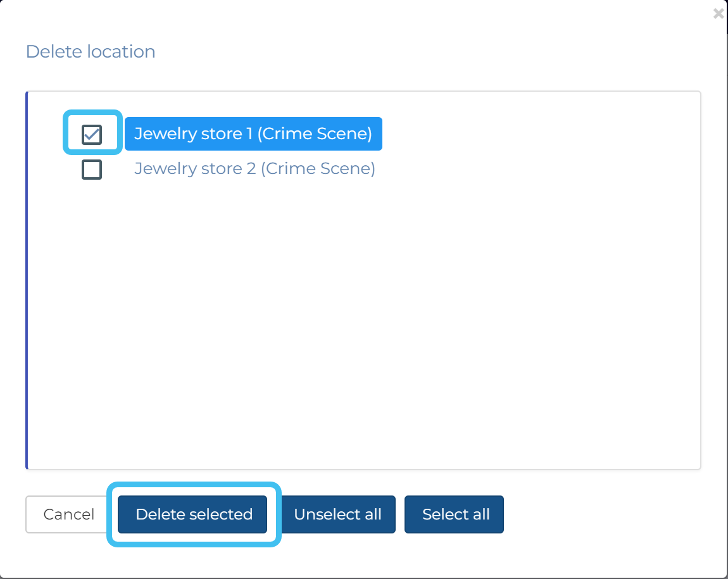Uncheck the Jewelry store 1 checkbox

coord(92,134)
